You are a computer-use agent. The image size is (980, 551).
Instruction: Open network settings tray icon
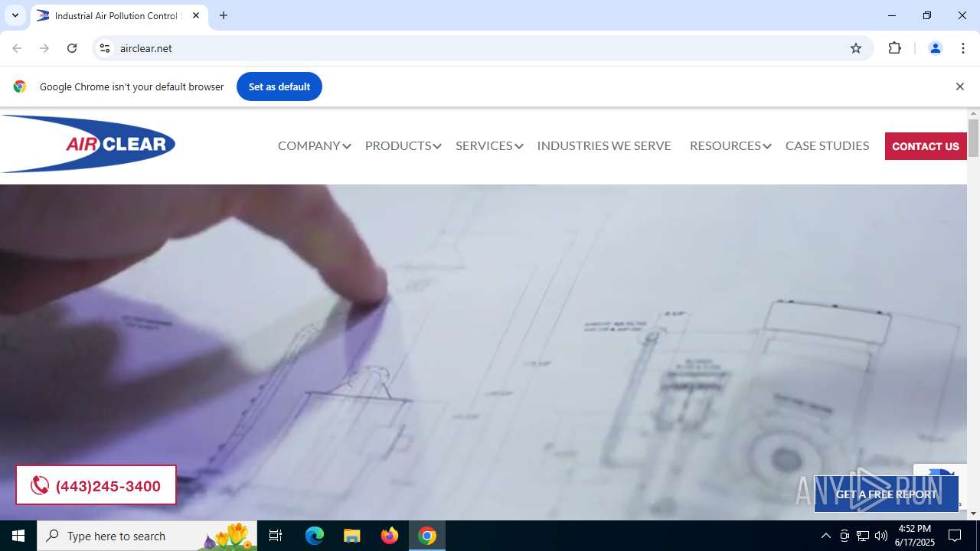coord(863,536)
